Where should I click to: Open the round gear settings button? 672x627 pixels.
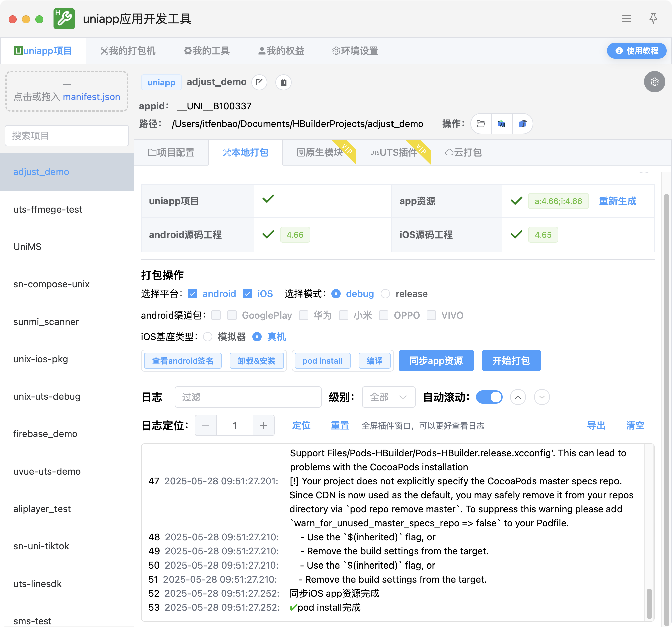pyautogui.click(x=654, y=82)
